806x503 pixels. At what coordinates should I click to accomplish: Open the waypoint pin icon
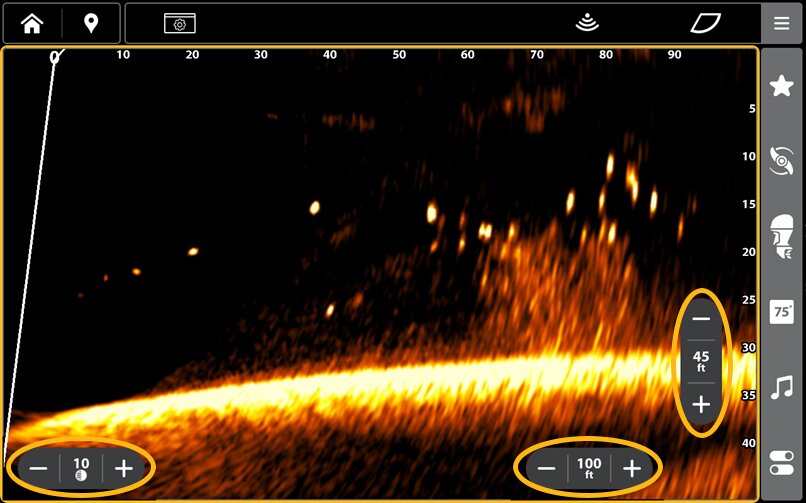(91, 24)
